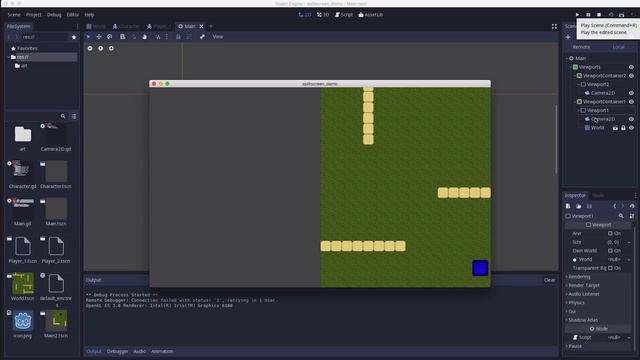
Task: Stop the running scene
Action: point(599,15)
